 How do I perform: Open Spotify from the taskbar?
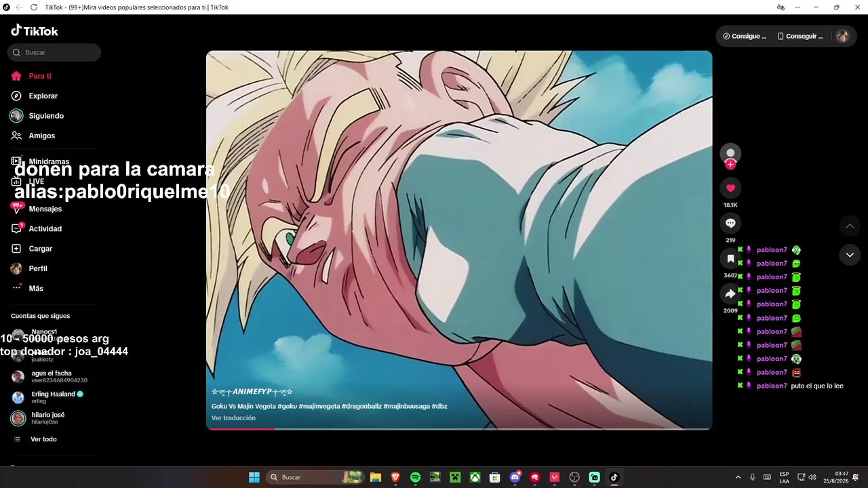pyautogui.click(x=416, y=477)
